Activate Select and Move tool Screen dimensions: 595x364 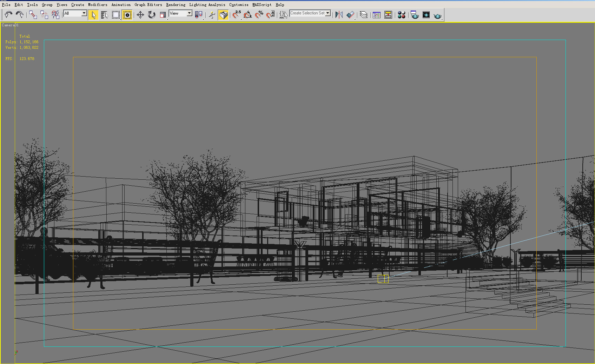tap(140, 15)
